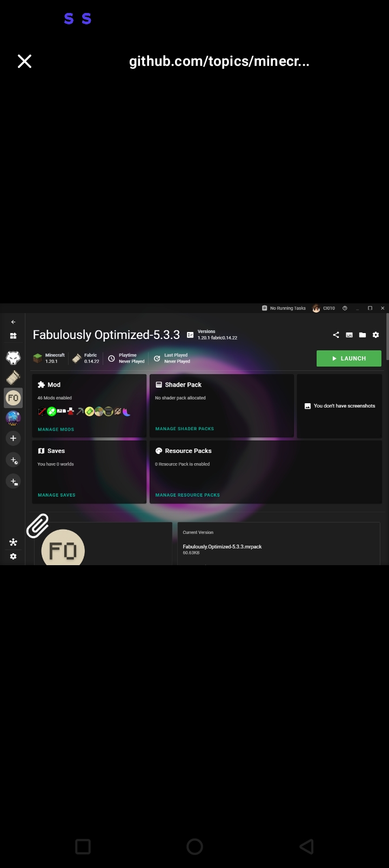
Task: Click "0 Resource Pack is enabled" text
Action: pyautogui.click(x=183, y=464)
